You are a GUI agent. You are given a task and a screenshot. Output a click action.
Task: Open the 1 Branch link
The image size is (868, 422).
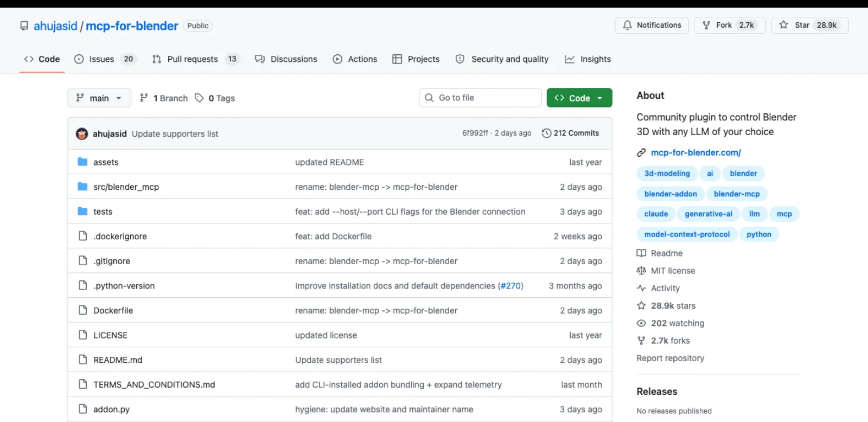(164, 98)
